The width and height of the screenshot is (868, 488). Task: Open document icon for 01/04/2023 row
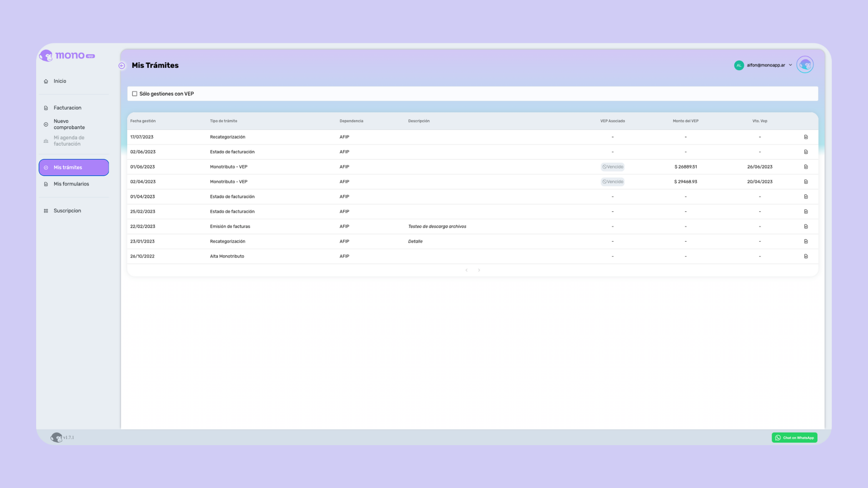806,197
